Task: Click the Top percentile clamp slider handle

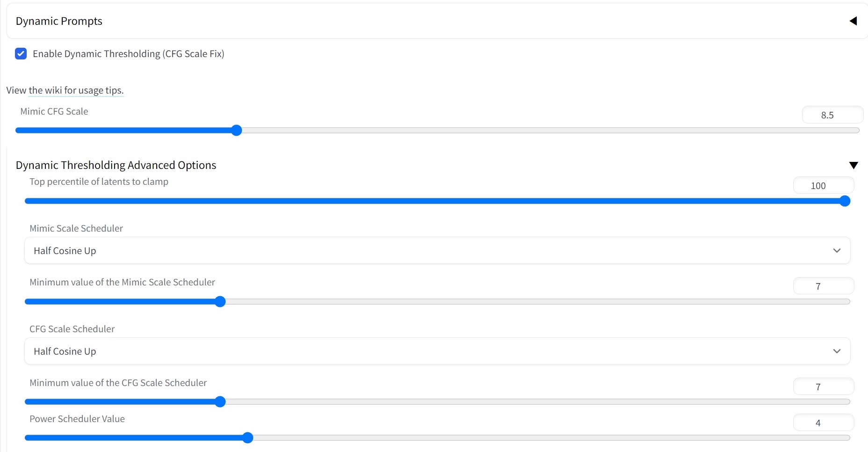Action: [x=845, y=201]
